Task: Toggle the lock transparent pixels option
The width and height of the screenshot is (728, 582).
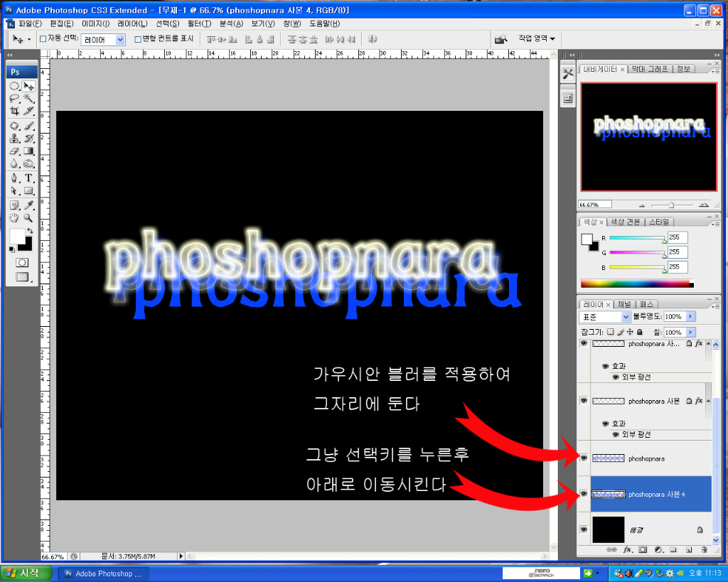Action: 611,332
